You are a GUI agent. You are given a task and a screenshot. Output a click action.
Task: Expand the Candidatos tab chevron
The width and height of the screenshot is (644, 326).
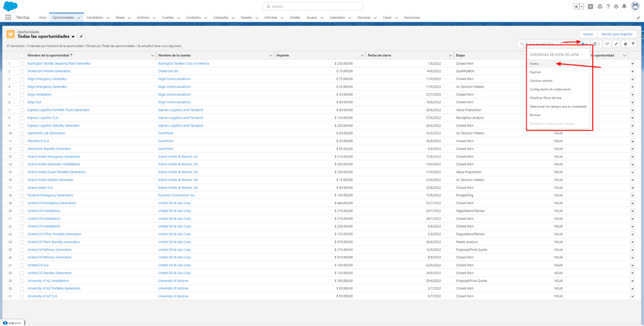click(108, 18)
